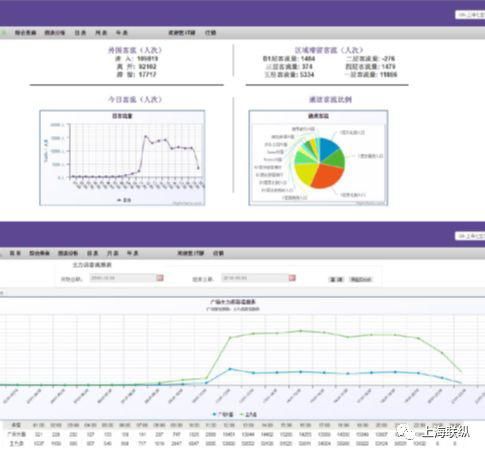485x454 pixels.
Task: Open the 日表 menu in the dashboard navigation bar
Action: [80, 33]
